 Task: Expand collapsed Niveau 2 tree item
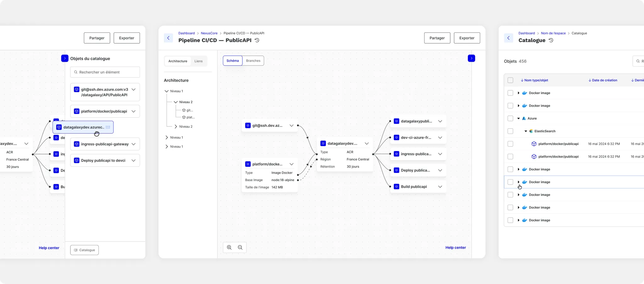click(176, 126)
